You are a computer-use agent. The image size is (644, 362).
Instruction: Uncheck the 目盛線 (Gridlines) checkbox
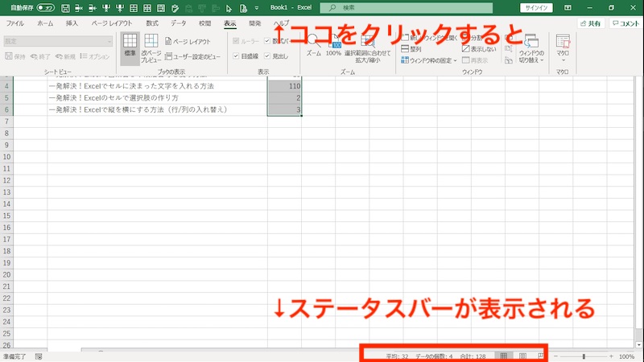(236, 56)
